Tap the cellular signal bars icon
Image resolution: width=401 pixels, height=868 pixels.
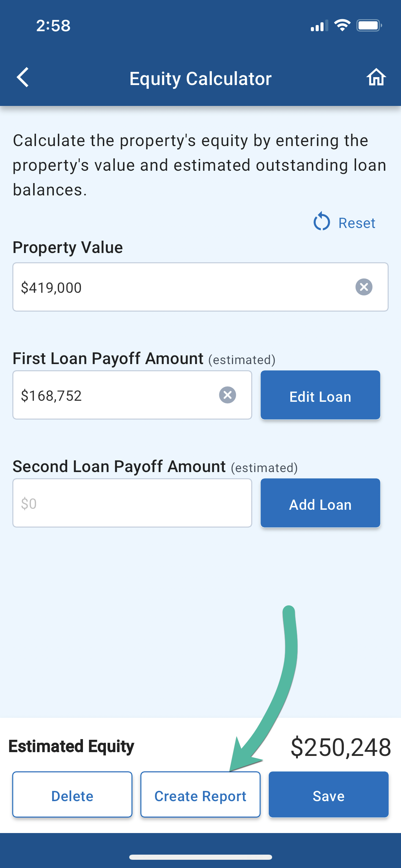(319, 26)
